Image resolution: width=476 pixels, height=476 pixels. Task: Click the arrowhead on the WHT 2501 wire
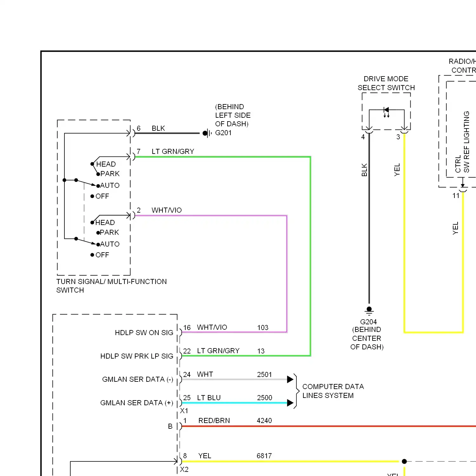290,380
